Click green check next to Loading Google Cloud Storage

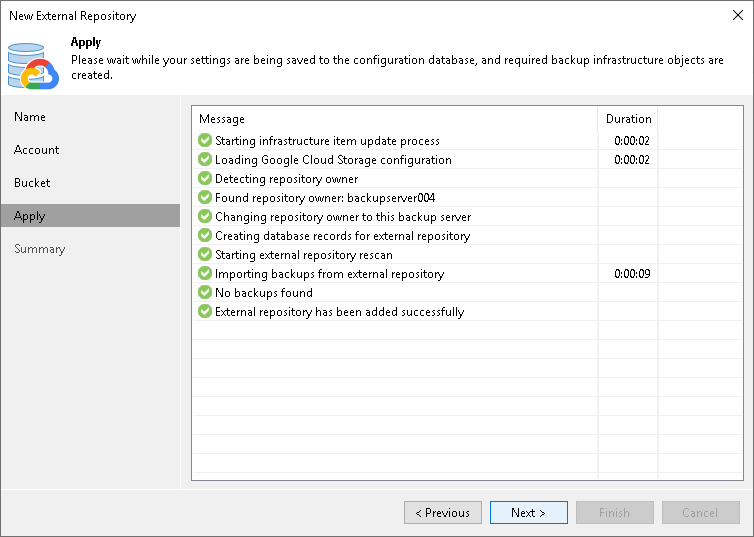(x=205, y=159)
